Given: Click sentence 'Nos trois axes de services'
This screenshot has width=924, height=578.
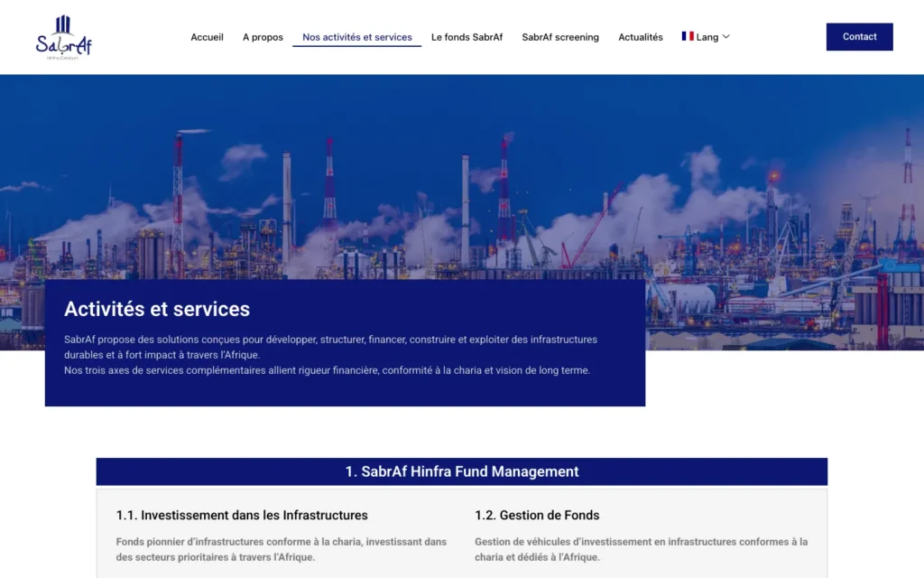Looking at the screenshot, I should 327,370.
